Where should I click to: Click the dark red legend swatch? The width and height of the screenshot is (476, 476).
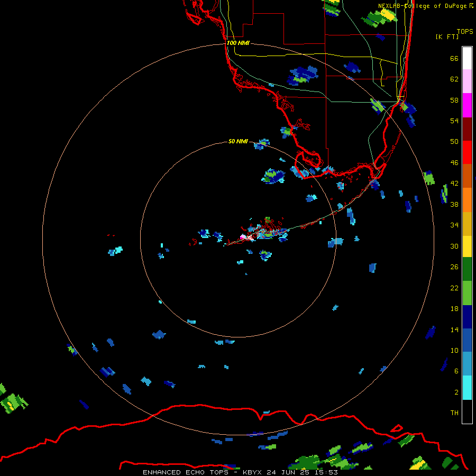(467, 129)
